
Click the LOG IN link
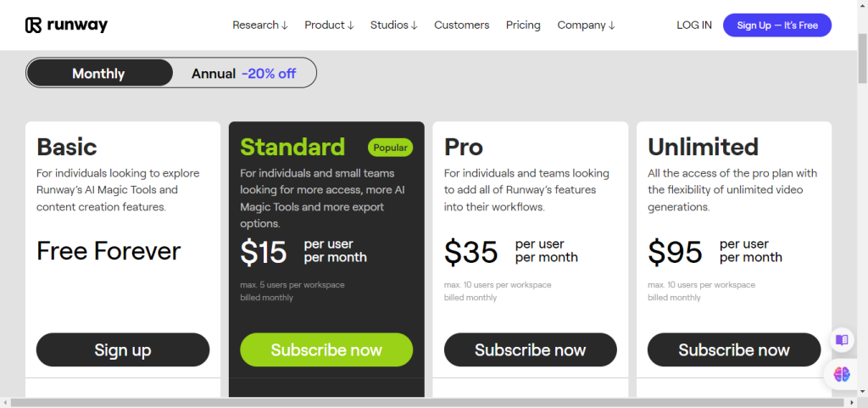tap(694, 25)
